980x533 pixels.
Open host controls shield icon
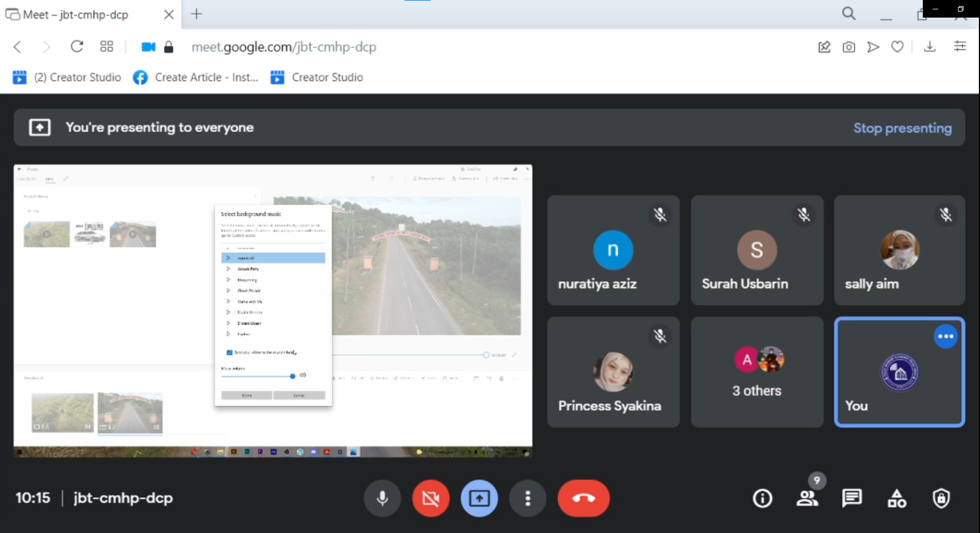(941, 498)
